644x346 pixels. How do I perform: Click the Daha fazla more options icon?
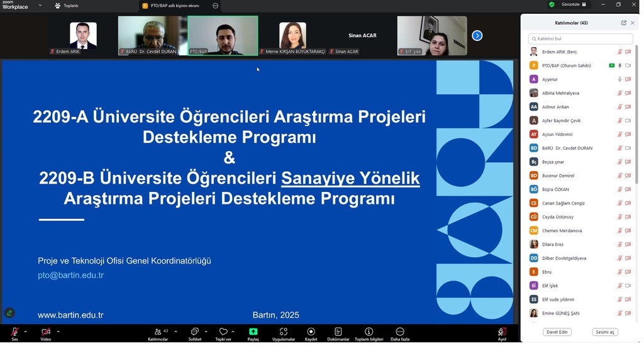(x=400, y=332)
